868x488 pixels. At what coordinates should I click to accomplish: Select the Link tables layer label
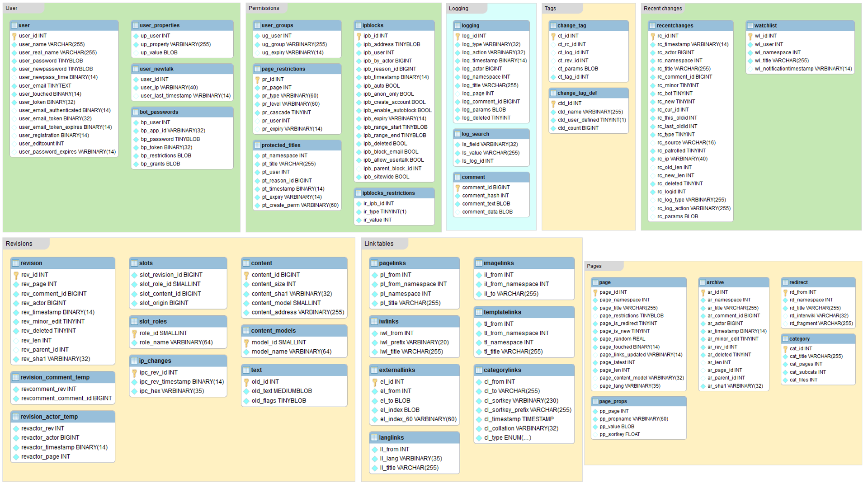379,244
